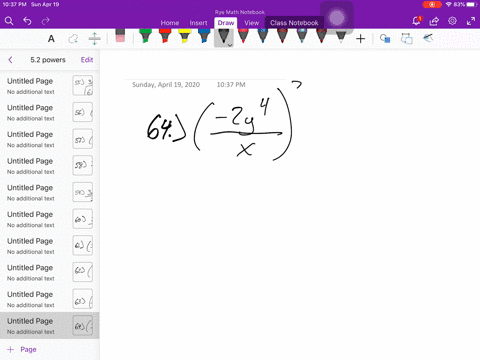This screenshot has width=480, height=360.
Task: Switch to the Home tab
Action: click(x=170, y=23)
